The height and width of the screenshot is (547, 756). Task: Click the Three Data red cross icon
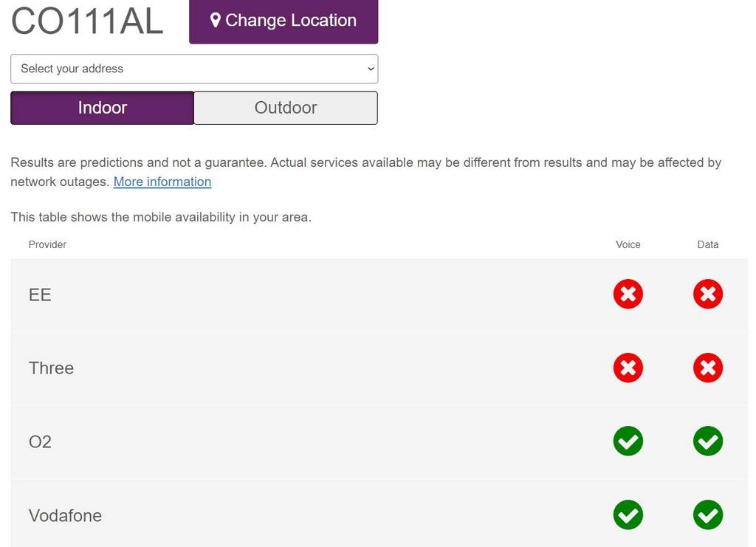tap(708, 368)
